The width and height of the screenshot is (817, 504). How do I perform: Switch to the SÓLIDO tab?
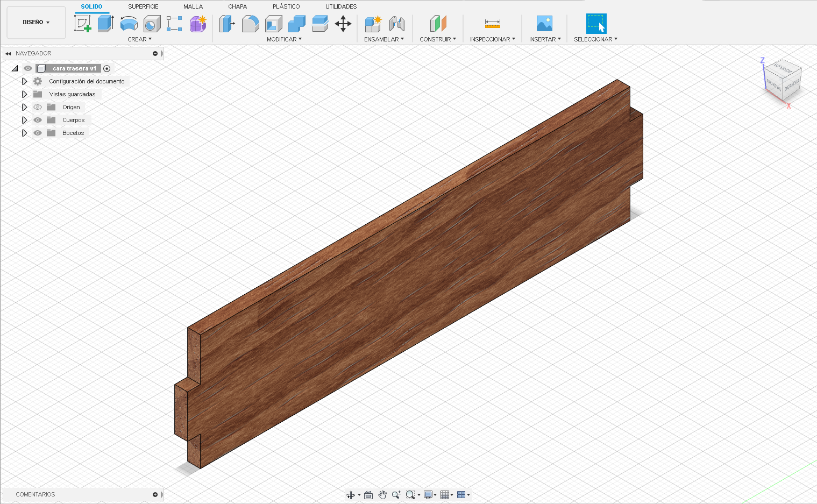click(x=91, y=6)
